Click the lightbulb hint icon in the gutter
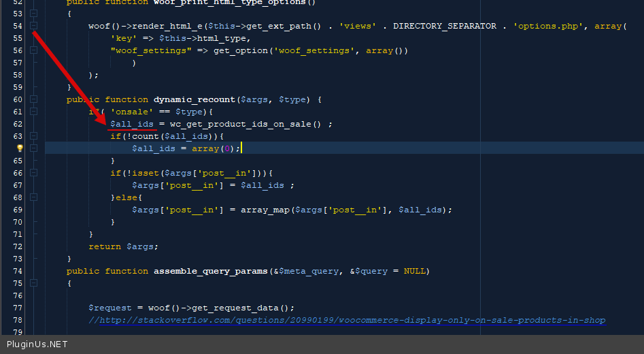The image size is (644, 354). [20, 148]
